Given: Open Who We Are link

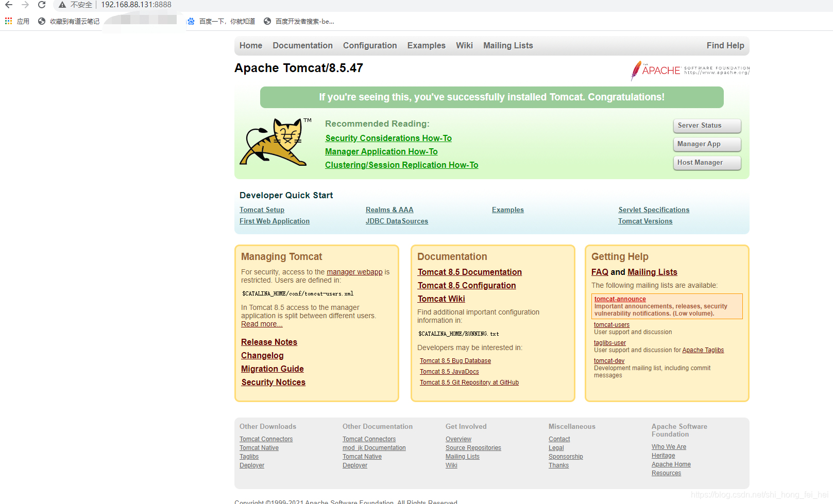Looking at the screenshot, I should click(x=669, y=447).
